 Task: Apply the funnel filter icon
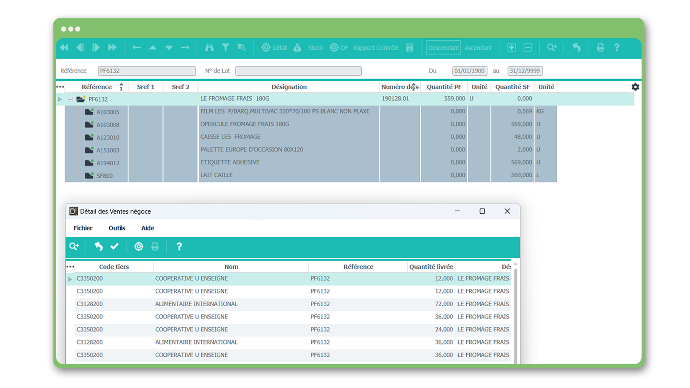tap(225, 48)
